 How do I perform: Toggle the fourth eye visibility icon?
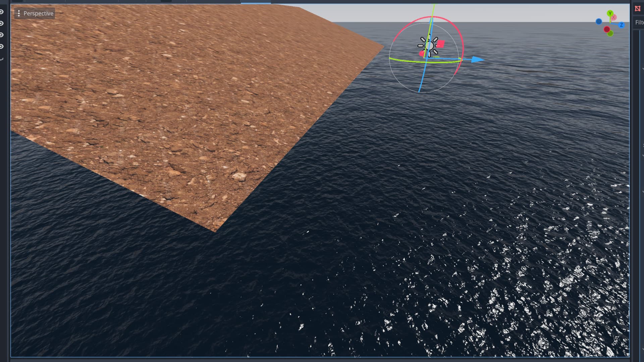pyautogui.click(x=2, y=46)
